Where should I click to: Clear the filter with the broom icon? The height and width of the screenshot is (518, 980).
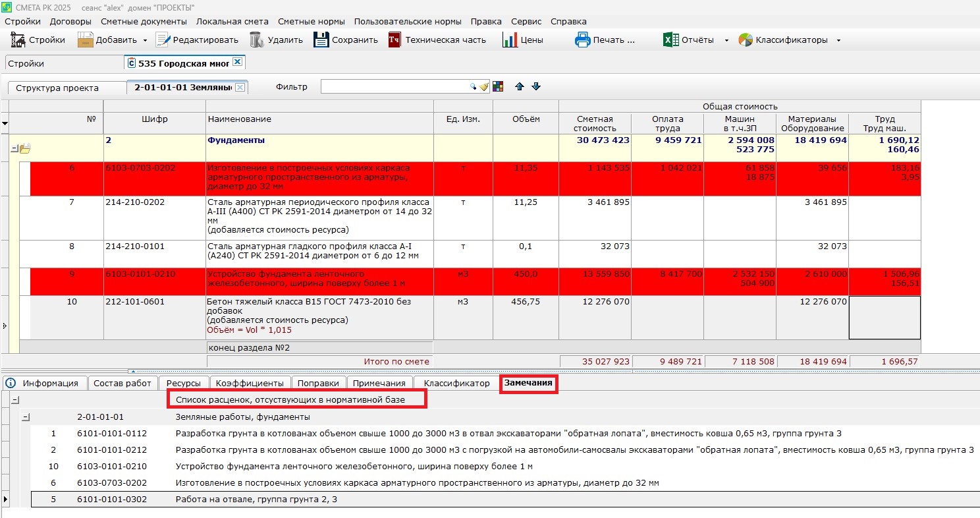click(x=484, y=87)
